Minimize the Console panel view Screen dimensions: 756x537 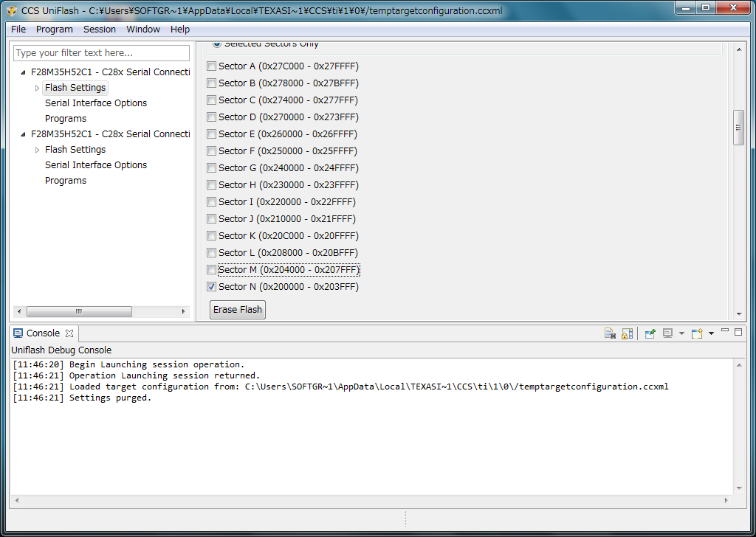[725, 331]
